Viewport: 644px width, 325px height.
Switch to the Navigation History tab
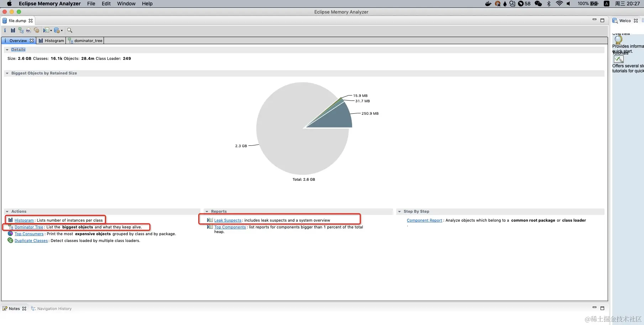tap(51, 309)
